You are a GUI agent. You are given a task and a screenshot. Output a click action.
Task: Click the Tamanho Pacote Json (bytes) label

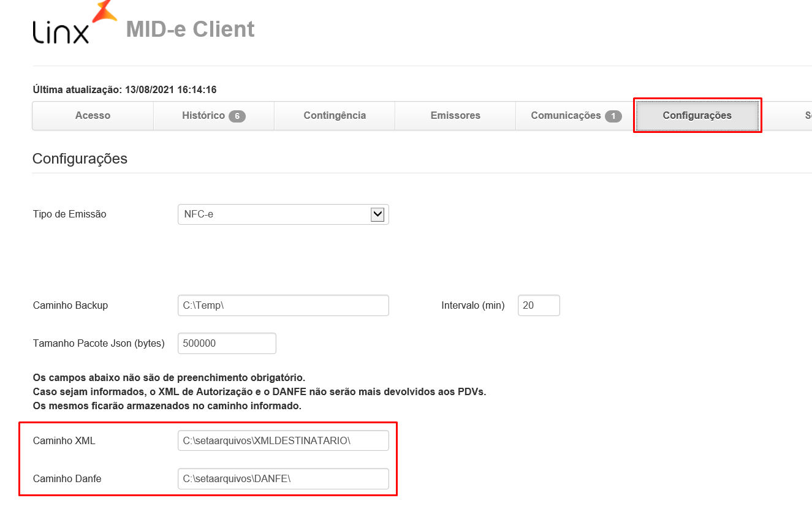(x=99, y=343)
